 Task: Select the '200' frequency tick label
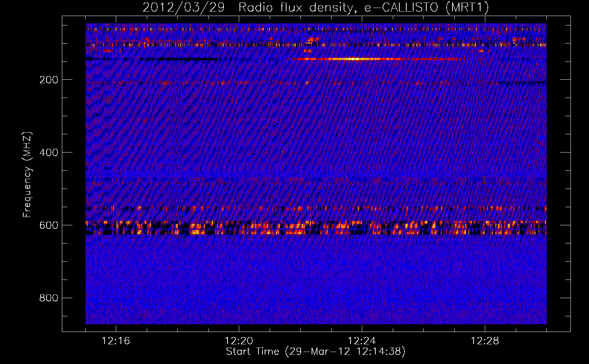click(49, 80)
